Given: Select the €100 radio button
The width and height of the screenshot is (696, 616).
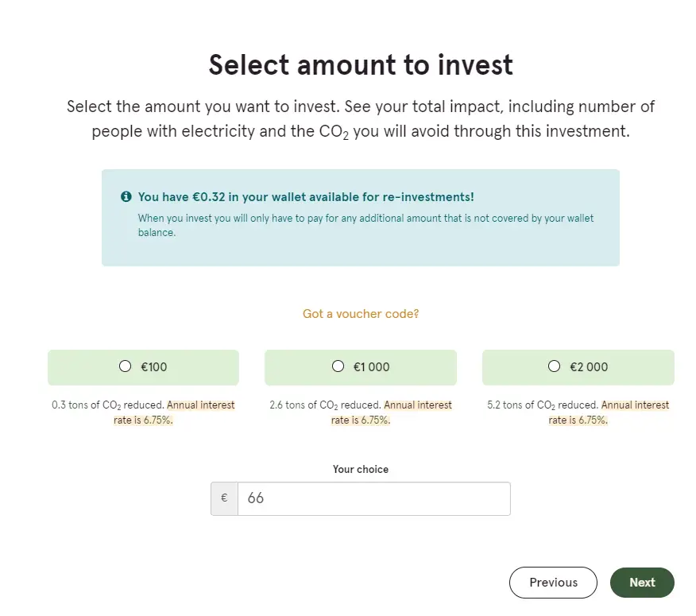Looking at the screenshot, I should pos(126,366).
